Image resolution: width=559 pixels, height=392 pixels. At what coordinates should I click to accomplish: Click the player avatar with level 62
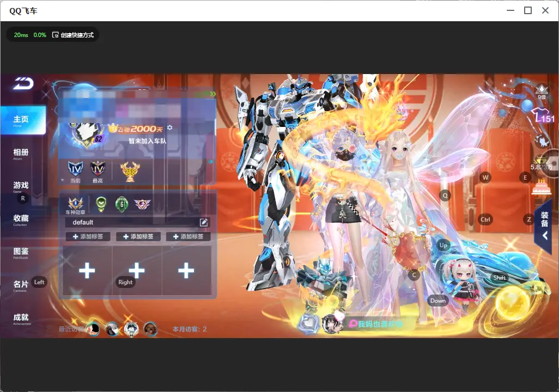(x=87, y=134)
